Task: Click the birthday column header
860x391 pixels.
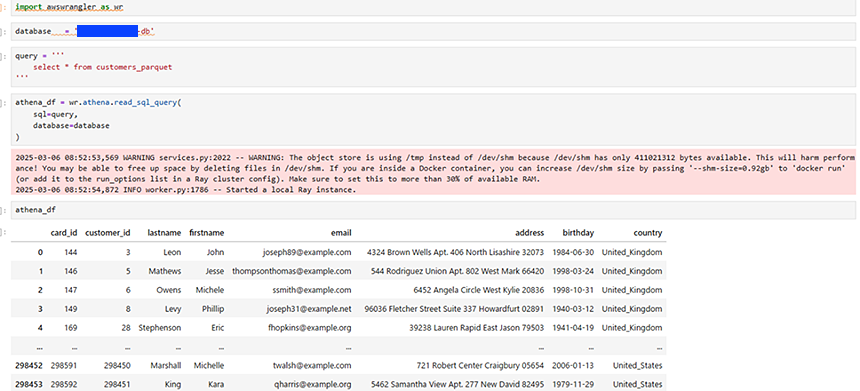Action: [578, 233]
